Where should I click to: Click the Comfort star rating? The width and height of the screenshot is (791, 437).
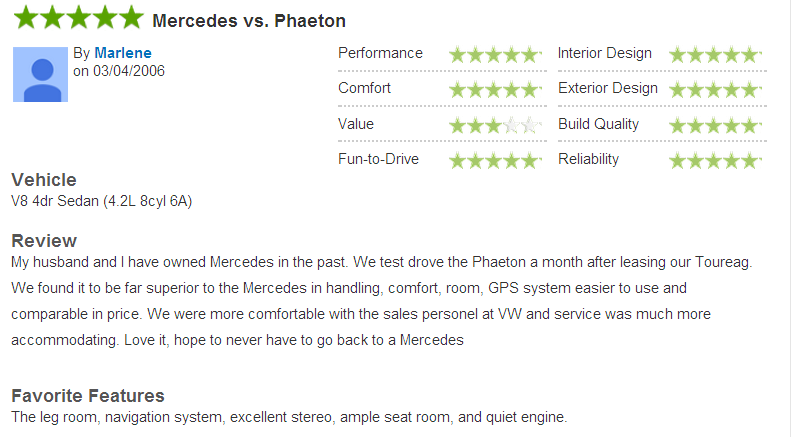click(495, 89)
